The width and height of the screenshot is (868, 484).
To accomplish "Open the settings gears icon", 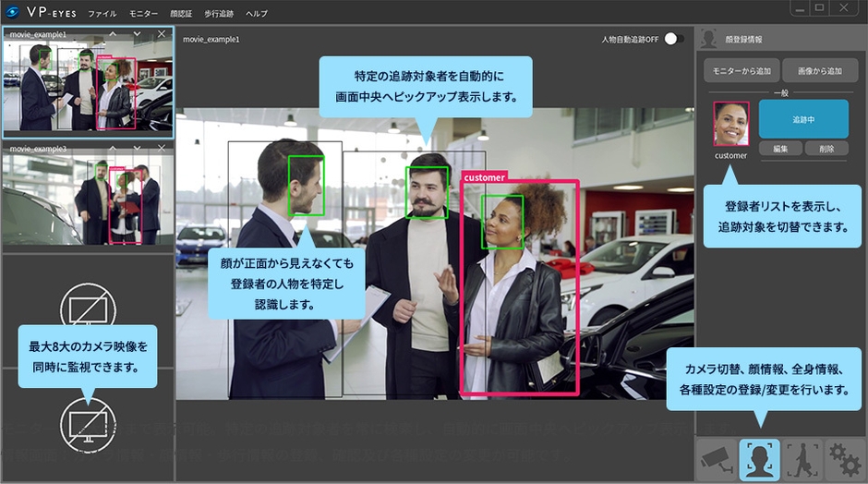I will (x=844, y=460).
